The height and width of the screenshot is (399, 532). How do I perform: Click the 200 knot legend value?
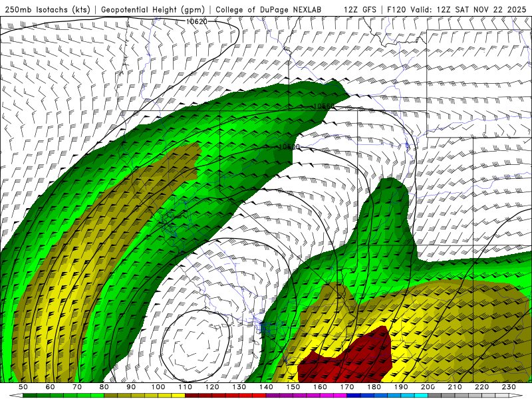point(428,387)
